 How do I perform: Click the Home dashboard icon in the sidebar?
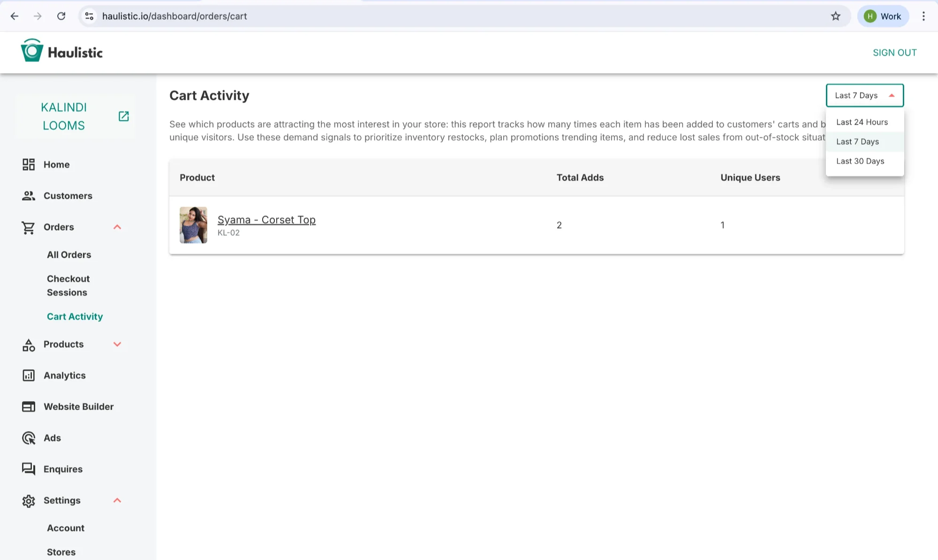click(29, 164)
